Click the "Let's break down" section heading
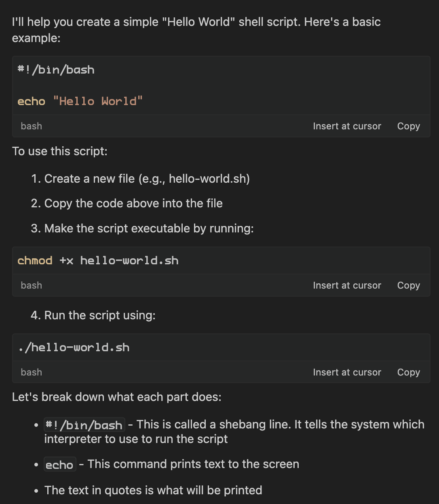The width and height of the screenshot is (439, 504). click(x=116, y=396)
